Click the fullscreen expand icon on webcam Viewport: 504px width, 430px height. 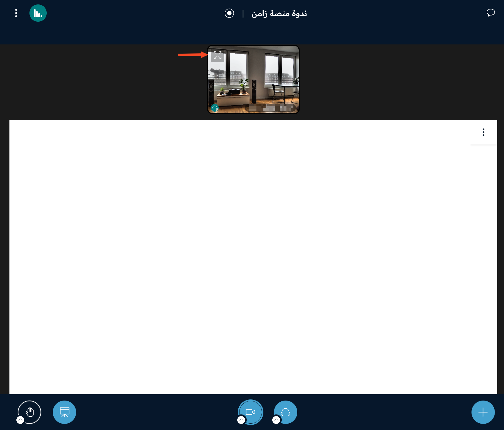point(218,55)
